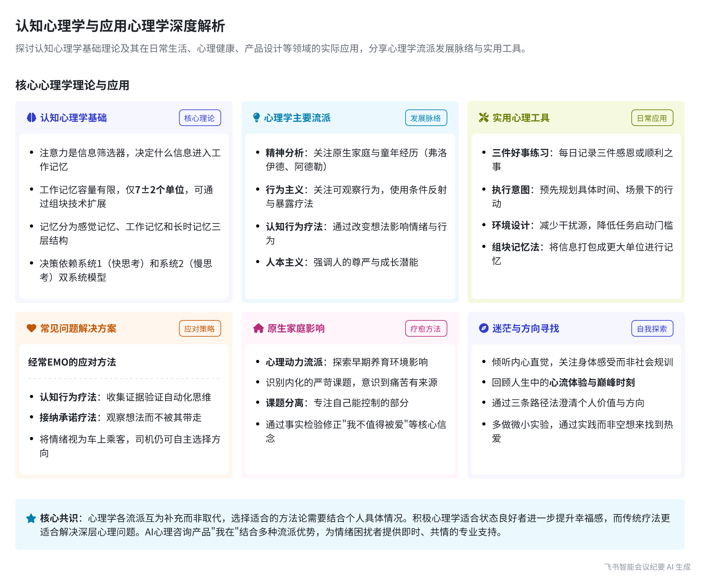
Task: Click the 自我探索 tag badge
Action: tap(652, 329)
